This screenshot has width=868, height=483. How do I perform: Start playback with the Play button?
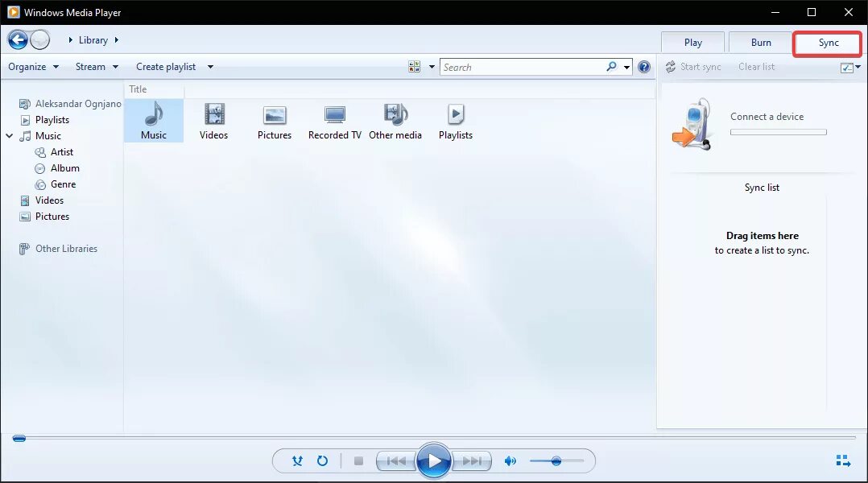(x=433, y=460)
